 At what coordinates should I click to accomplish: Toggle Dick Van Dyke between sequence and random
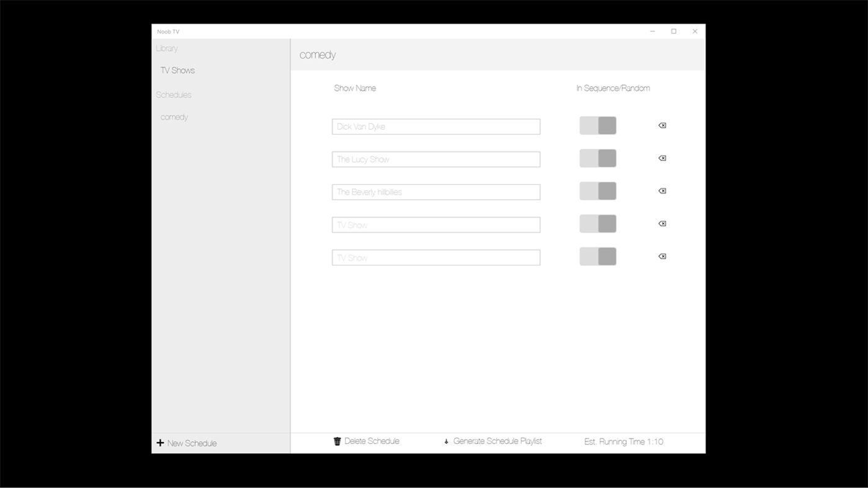(x=597, y=125)
